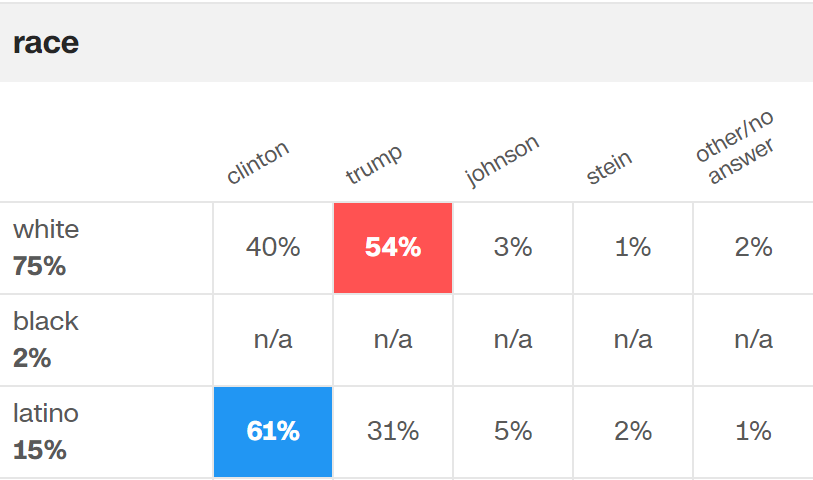Screen dimensions: 813x480
Task: Click the 2% other/no answer cell for white
Action: 753,248
